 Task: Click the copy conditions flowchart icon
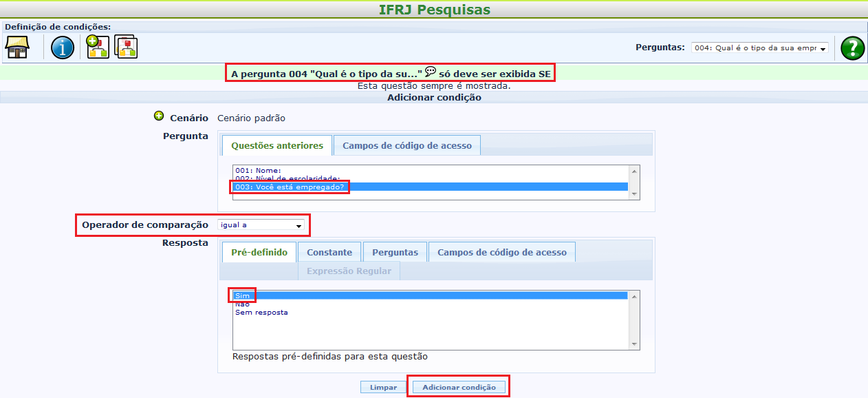coord(126,47)
